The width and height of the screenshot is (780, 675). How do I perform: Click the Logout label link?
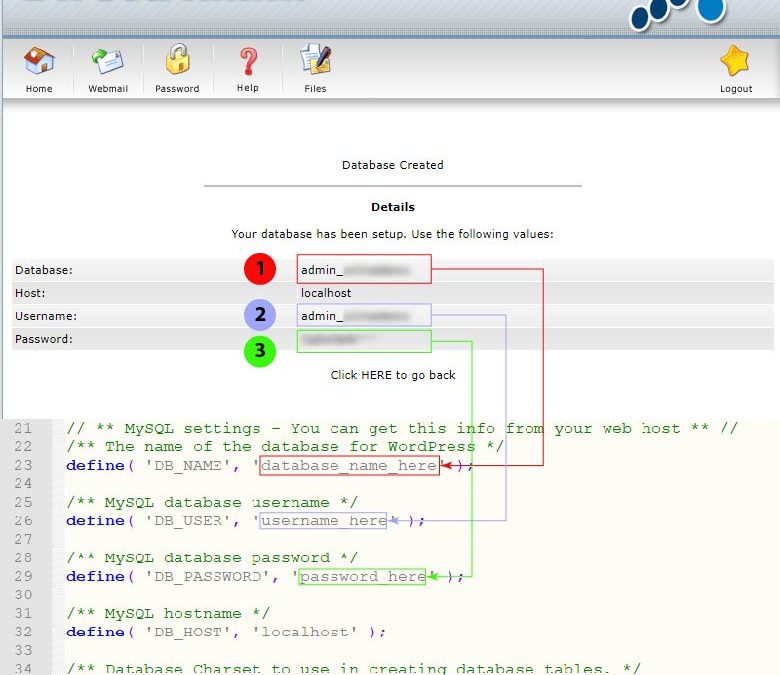point(736,89)
